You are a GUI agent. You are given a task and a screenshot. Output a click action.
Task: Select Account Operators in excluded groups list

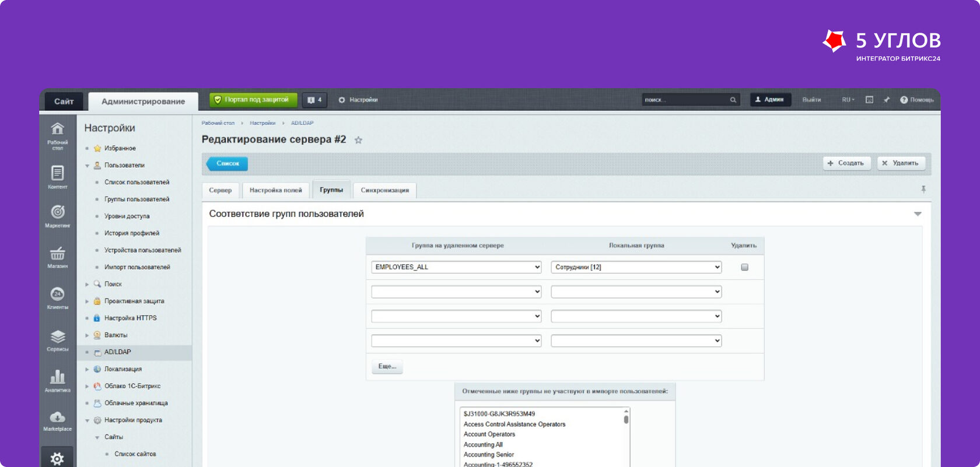point(489,434)
